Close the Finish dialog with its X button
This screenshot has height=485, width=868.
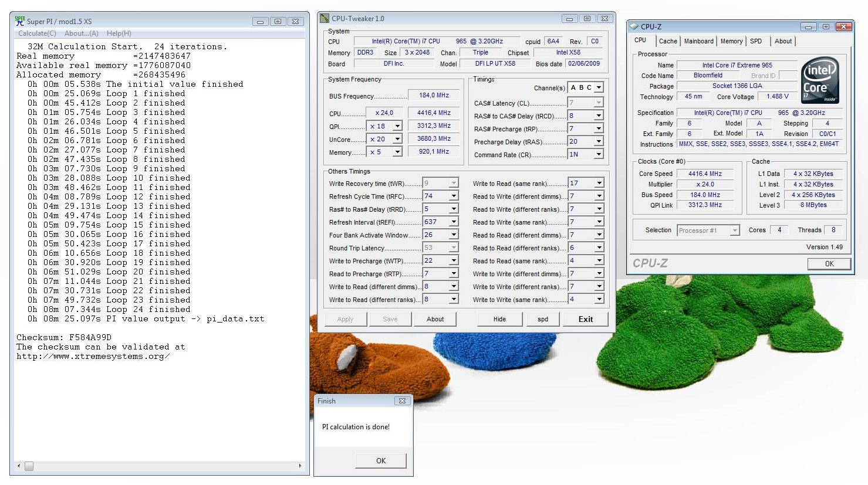click(402, 401)
